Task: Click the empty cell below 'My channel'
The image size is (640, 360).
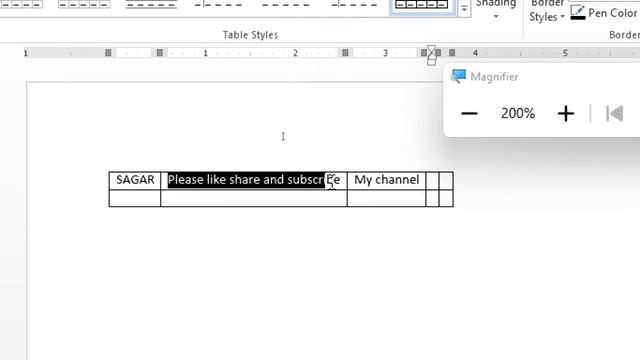Action: point(387,198)
